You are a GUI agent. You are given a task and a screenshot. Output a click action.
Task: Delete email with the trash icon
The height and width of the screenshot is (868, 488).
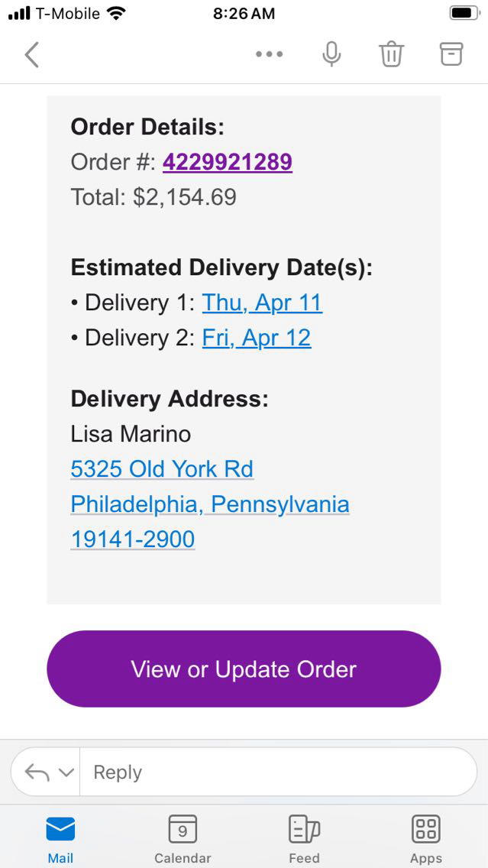[391, 54]
